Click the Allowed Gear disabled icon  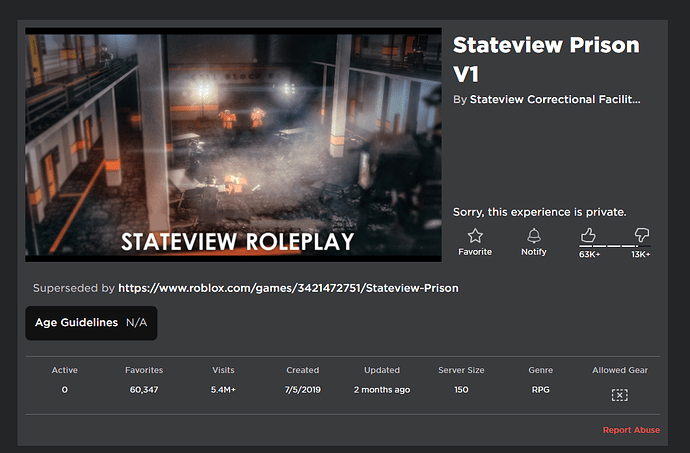tap(620, 395)
